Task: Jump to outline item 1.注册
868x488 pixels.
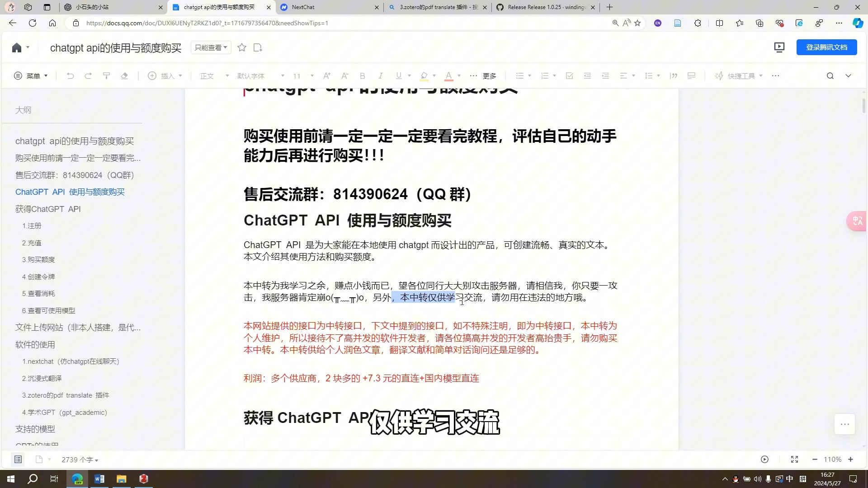Action: (x=32, y=226)
